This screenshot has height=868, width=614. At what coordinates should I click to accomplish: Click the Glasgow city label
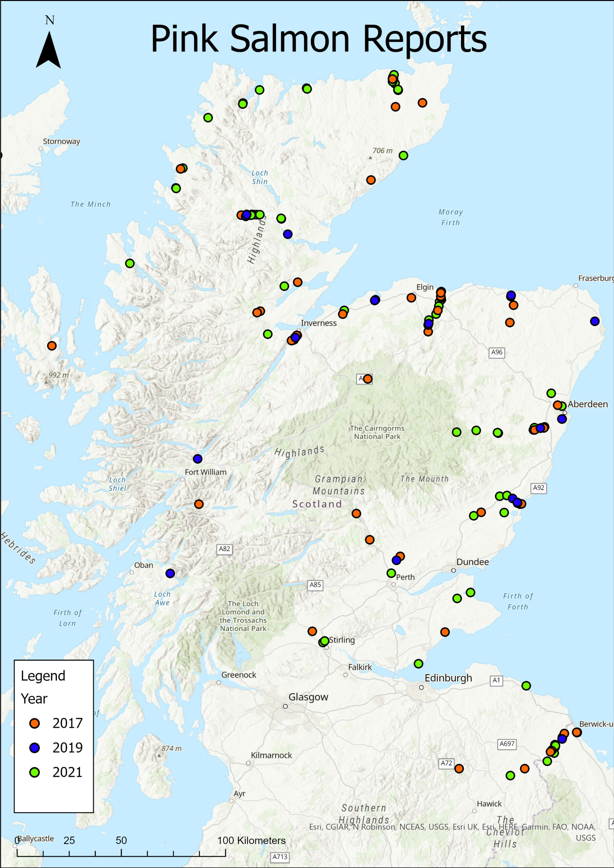coord(308,697)
